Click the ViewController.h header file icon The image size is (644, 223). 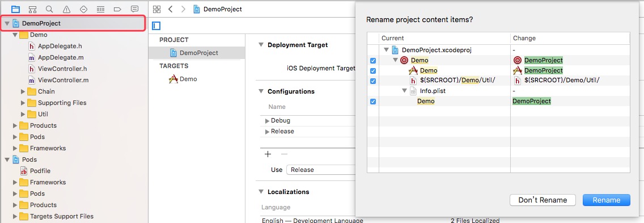click(32, 69)
